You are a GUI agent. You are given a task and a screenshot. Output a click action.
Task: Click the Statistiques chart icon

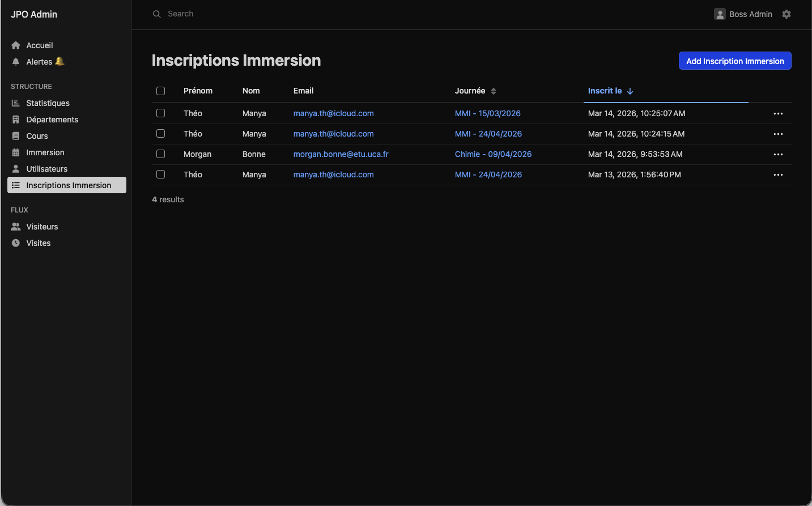(x=16, y=103)
